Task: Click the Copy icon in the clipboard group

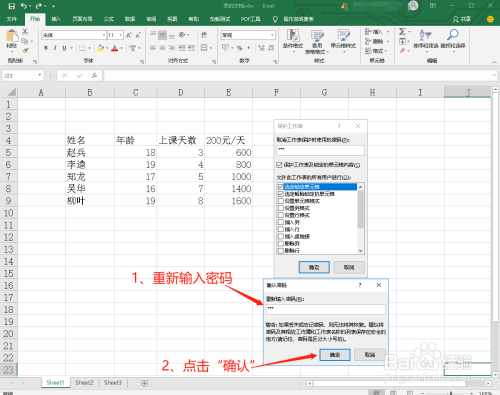Action: (25, 41)
